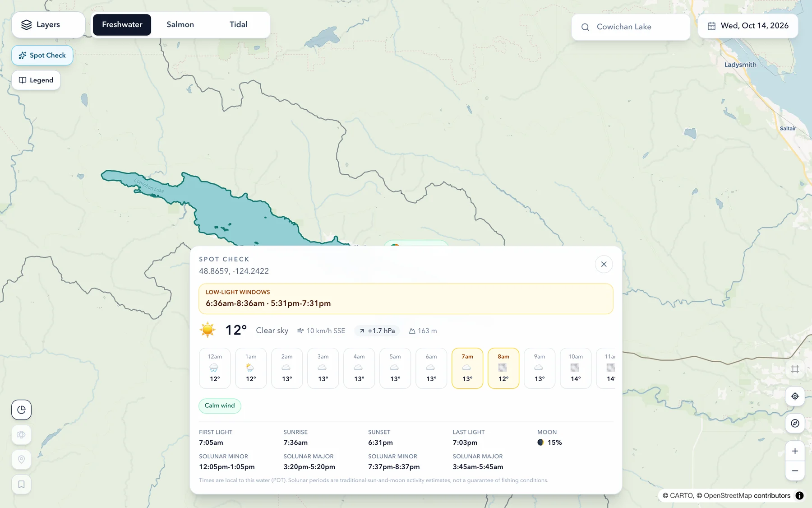Select the 7am highlighted forecast card
Image resolution: width=812 pixels, height=508 pixels.
click(467, 368)
